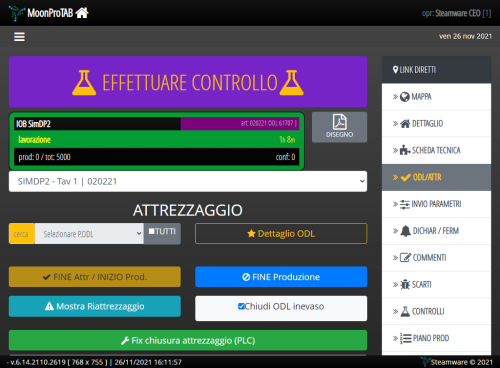The image size is (500, 368).
Task: Open CONTROLLI flask icon link
Action: pyautogui.click(x=436, y=311)
